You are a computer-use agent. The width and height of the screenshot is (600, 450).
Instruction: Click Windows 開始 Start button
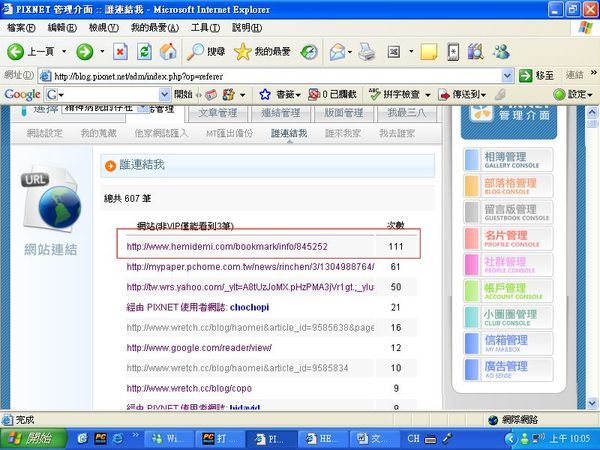coord(34,439)
